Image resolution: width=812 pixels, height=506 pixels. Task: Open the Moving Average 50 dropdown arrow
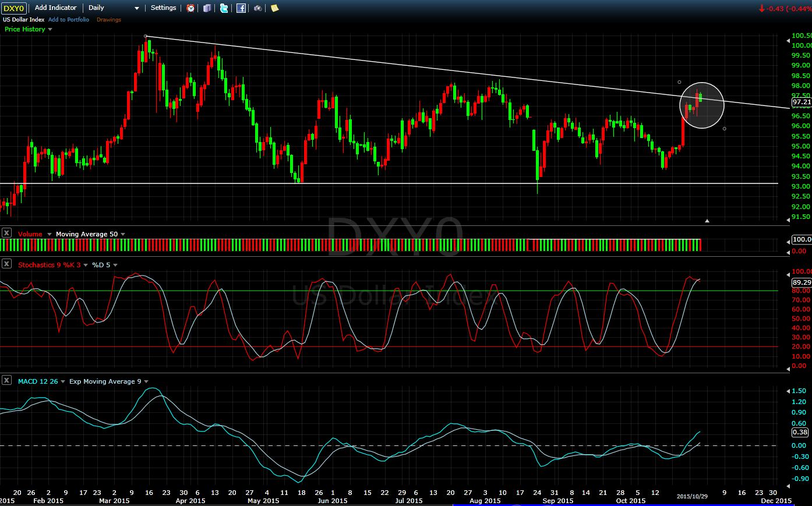click(123, 234)
